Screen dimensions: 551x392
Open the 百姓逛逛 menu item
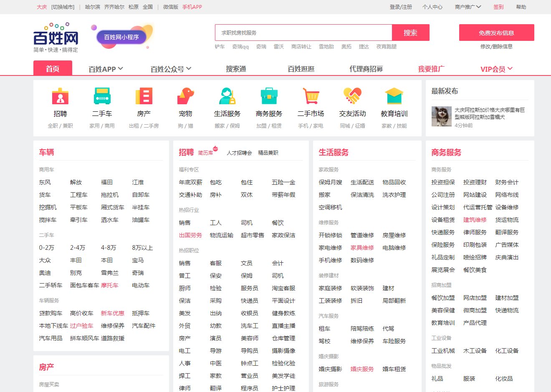point(300,68)
